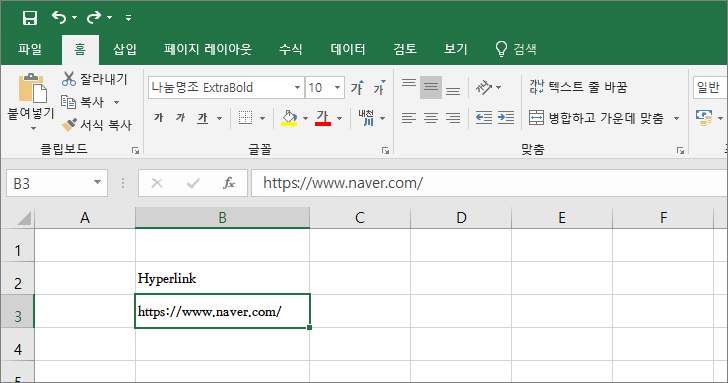This screenshot has height=383, width=728.
Task: Center text horizontally
Action: pos(431,118)
